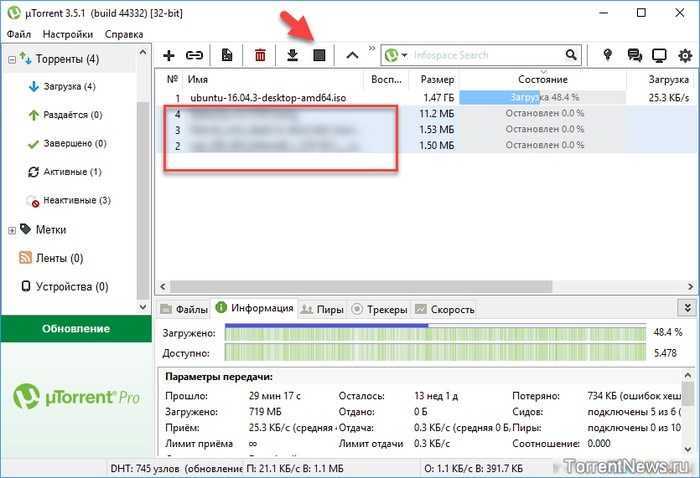
Task: Select the stopped 1.53 МБ torrent row
Action: coord(427,130)
